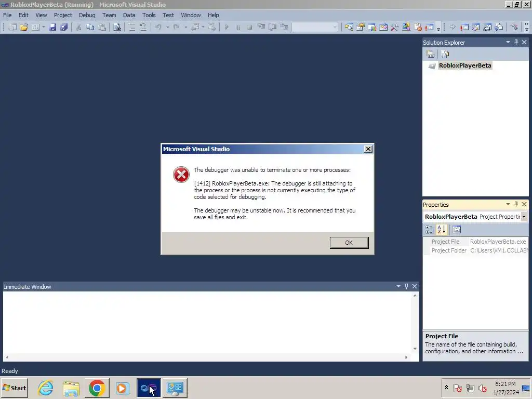Click the Properties Window toolbar icon
This screenshot has height=399, width=532.
[x=361, y=27]
